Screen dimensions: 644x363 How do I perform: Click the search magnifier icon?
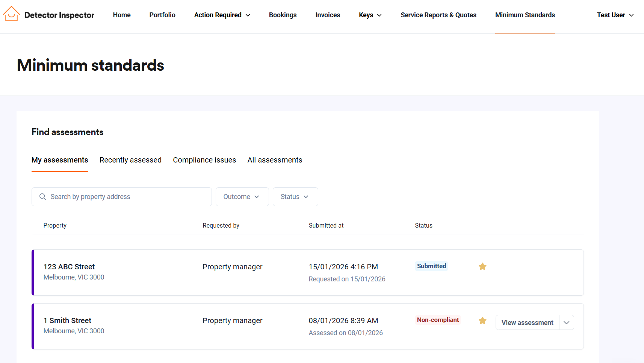pyautogui.click(x=43, y=197)
